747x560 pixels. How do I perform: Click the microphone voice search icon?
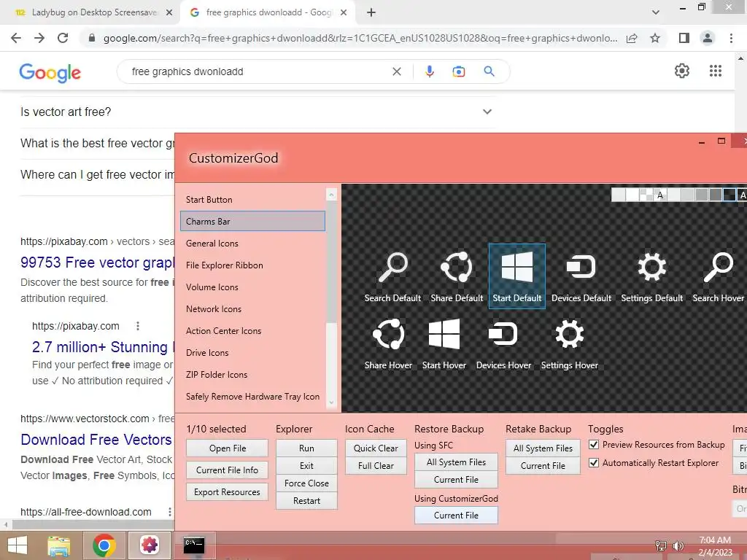click(429, 71)
